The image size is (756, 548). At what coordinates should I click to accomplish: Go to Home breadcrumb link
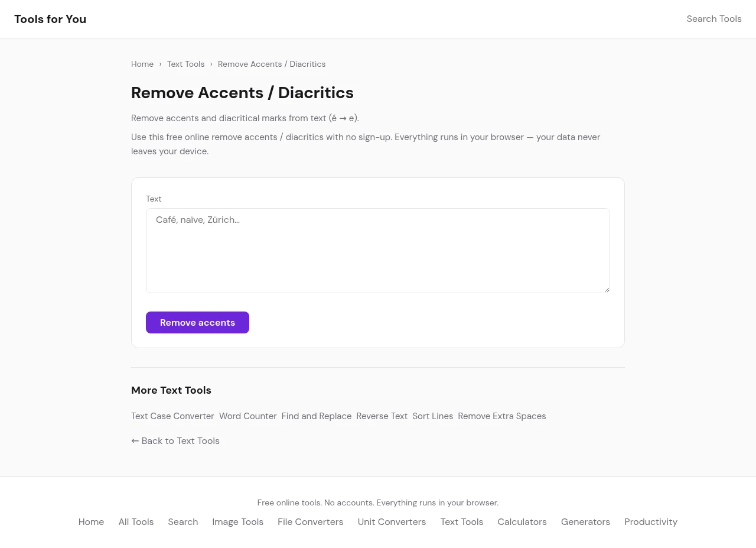click(x=142, y=64)
